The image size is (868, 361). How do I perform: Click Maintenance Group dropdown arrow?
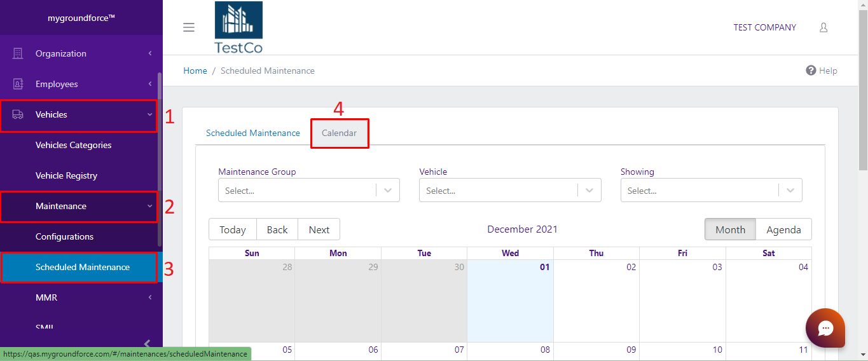click(388, 190)
